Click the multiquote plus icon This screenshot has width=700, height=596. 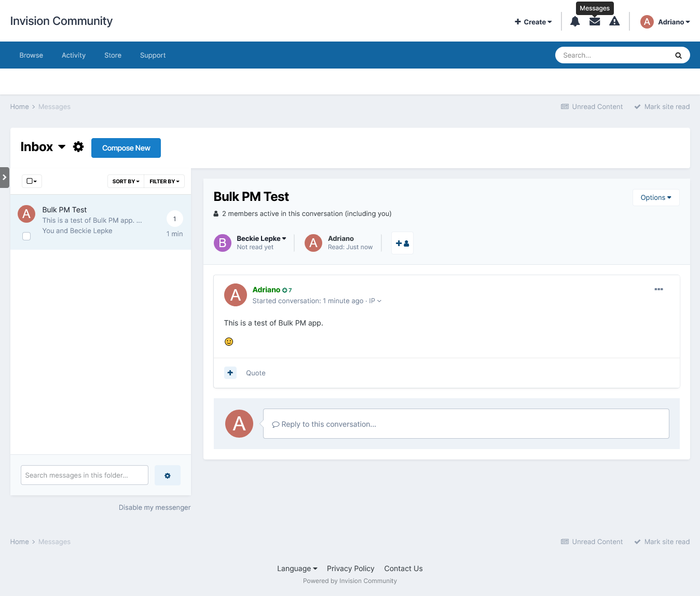[230, 373]
